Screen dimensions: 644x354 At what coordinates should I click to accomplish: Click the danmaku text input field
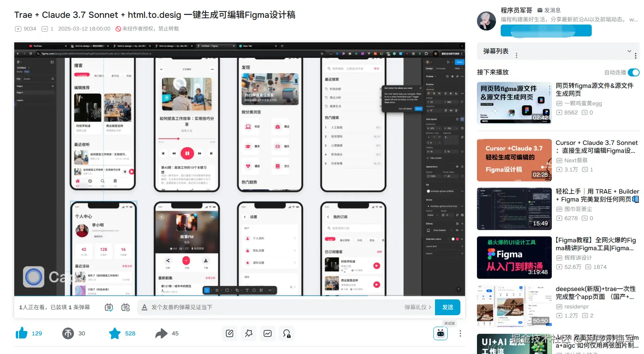(273, 307)
